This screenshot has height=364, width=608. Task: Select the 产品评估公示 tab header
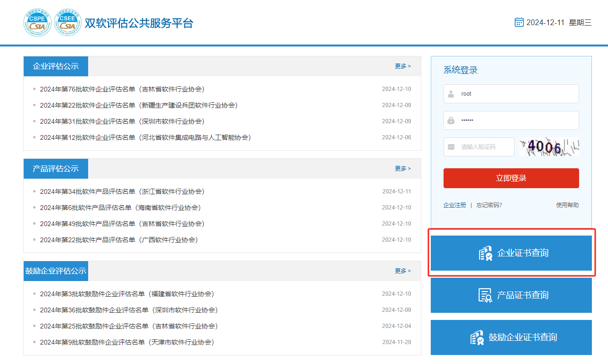tap(56, 169)
